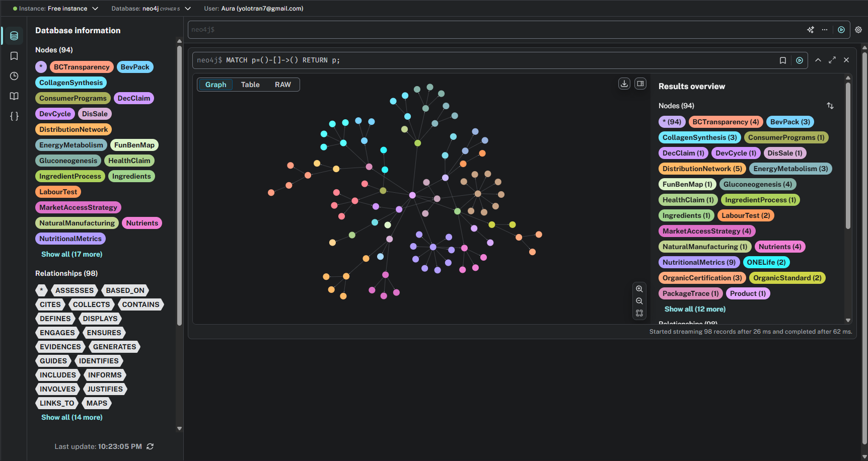Viewport: 868px width, 461px height.
Task: Click Show all (14 more) relationships
Action: pos(71,417)
